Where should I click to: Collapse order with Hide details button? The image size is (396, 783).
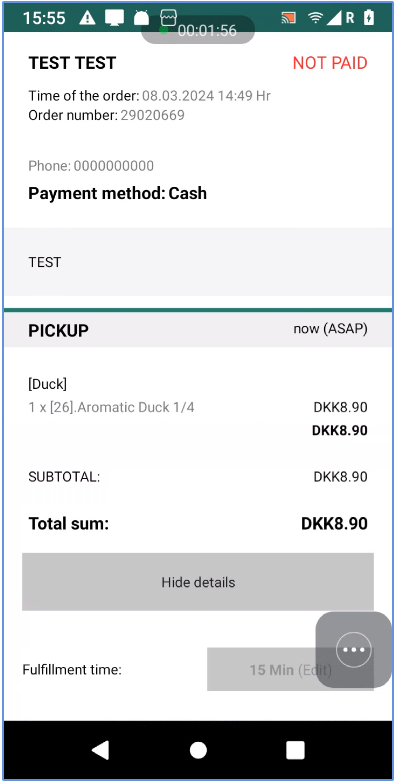[x=198, y=582]
